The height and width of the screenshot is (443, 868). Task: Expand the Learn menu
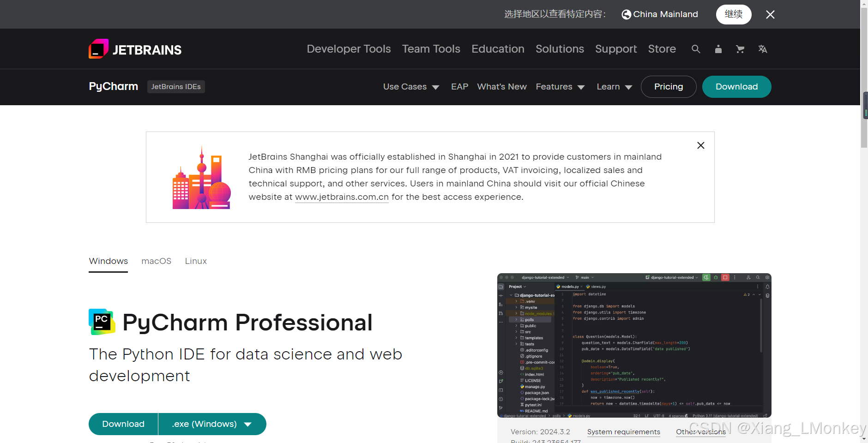(614, 87)
